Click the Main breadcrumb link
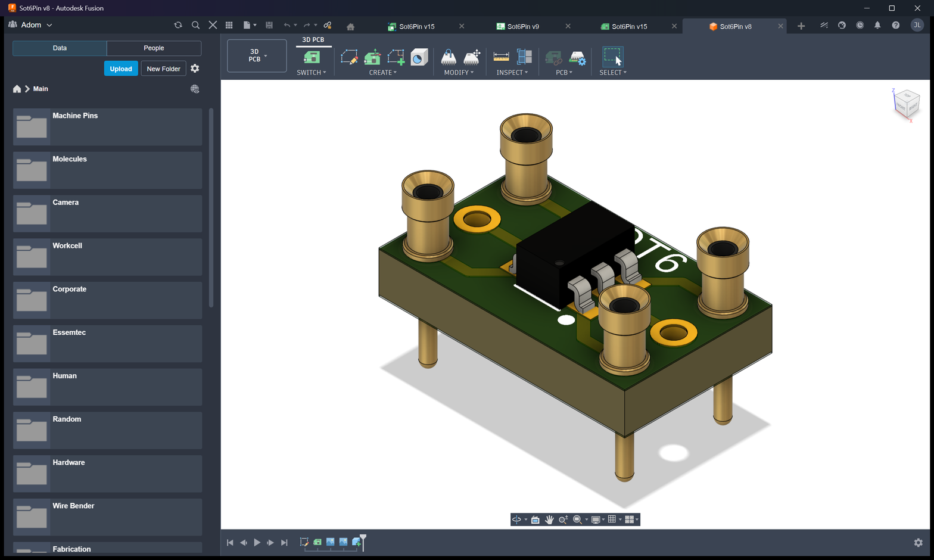Viewport: 934px width, 560px height. click(41, 89)
